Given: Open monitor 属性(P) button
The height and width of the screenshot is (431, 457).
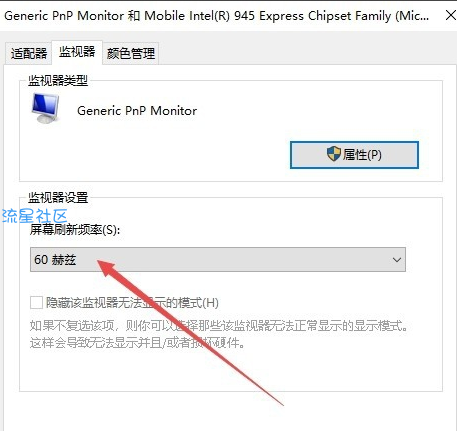Looking at the screenshot, I should click(354, 155).
